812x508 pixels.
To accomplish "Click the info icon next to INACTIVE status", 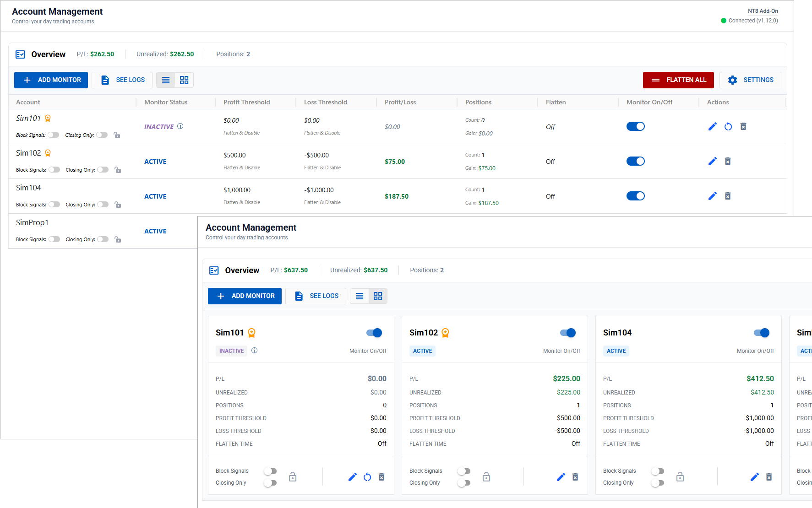I will (180, 126).
